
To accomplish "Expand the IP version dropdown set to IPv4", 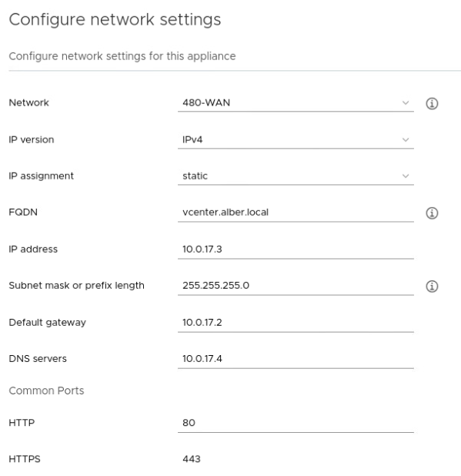I will tap(296, 140).
